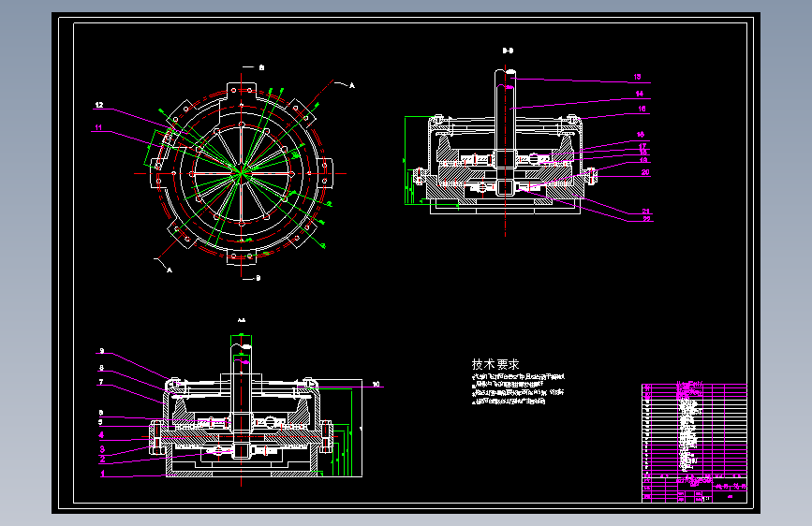
Task: Select part label 11 on top view
Action: [x=98, y=127]
